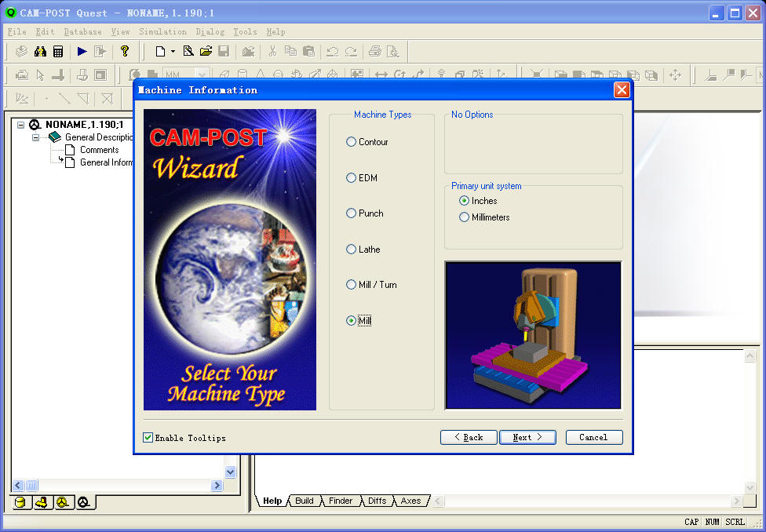Click the yellow boot panel icon
The height and width of the screenshot is (532, 766).
coord(42,502)
